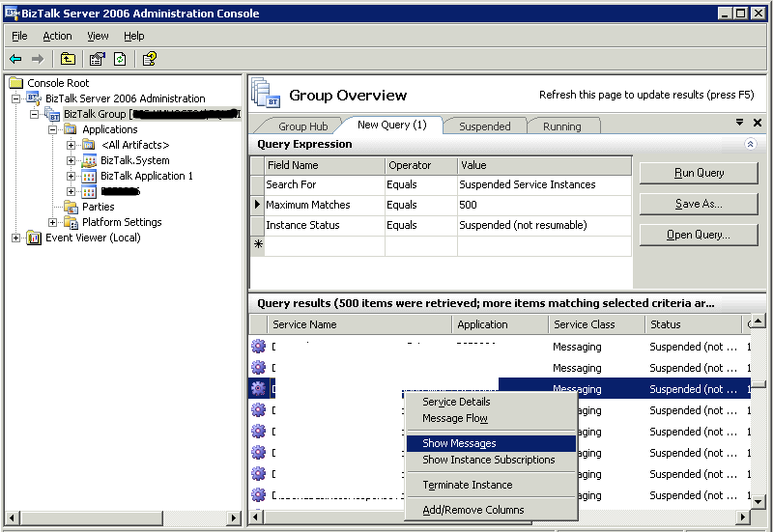Click the Refresh toolbar icon

coord(120,59)
